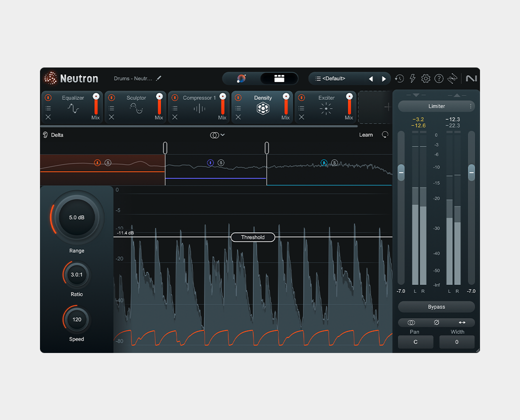Click the Native Instruments logo
520x420 pixels.
click(x=471, y=78)
